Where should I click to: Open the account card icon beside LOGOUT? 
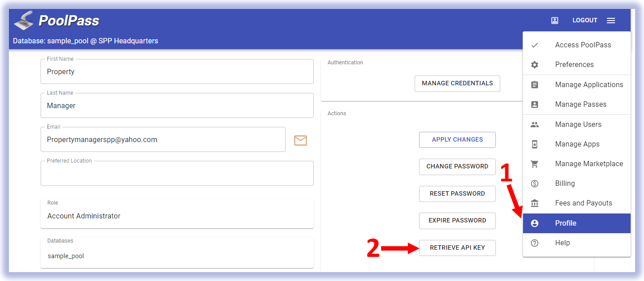tap(555, 21)
